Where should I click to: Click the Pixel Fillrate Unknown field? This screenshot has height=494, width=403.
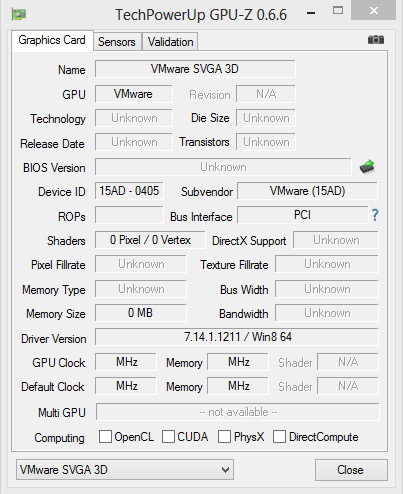[141, 264]
